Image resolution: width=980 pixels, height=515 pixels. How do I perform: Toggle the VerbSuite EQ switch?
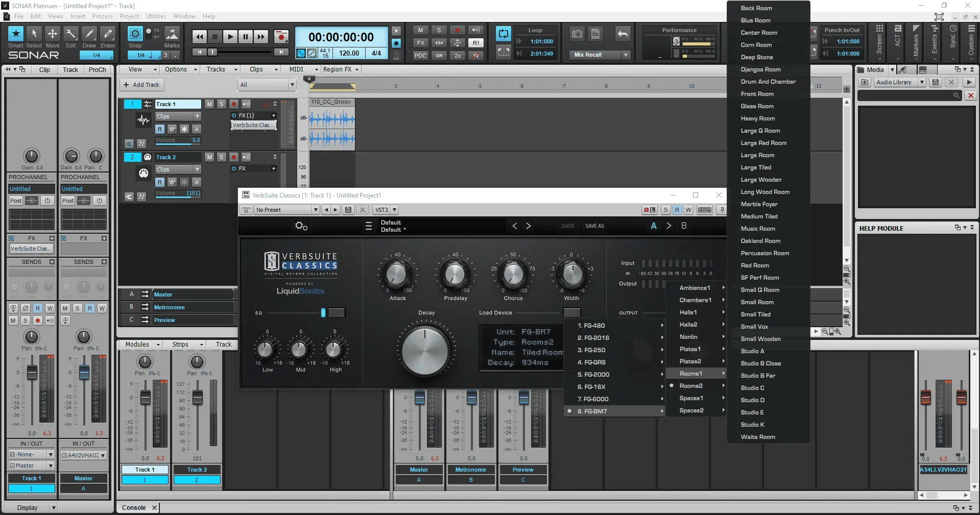click(337, 313)
